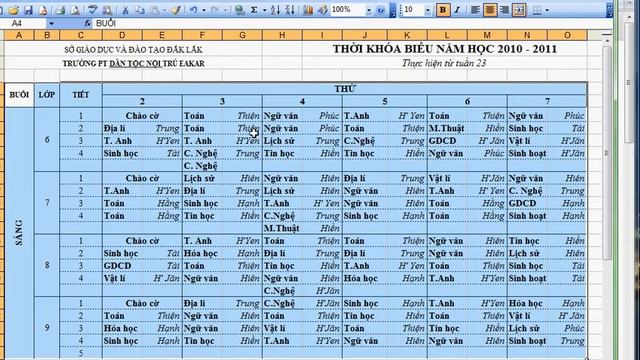Click the vertical SÁNG cell
The height and width of the screenshot is (360, 640).
19,233
